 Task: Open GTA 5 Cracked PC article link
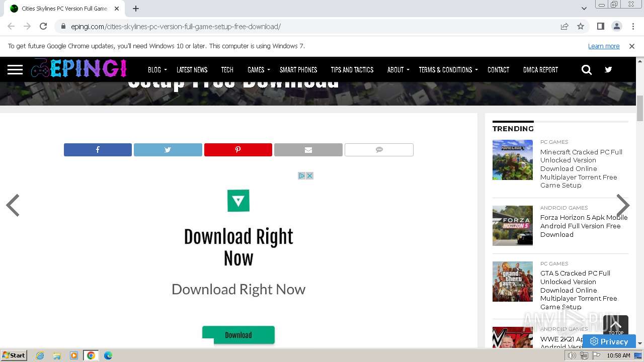tap(579, 290)
